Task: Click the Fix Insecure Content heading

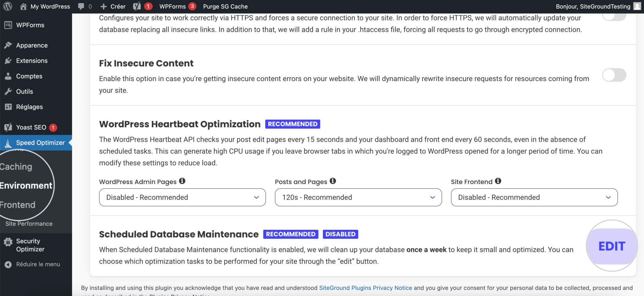Action: coord(146,63)
